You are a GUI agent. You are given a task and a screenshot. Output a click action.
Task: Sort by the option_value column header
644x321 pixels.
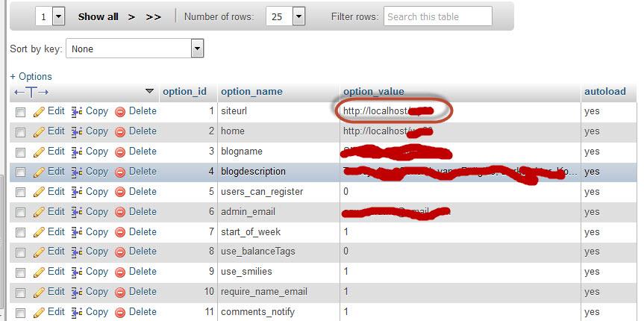(x=373, y=91)
